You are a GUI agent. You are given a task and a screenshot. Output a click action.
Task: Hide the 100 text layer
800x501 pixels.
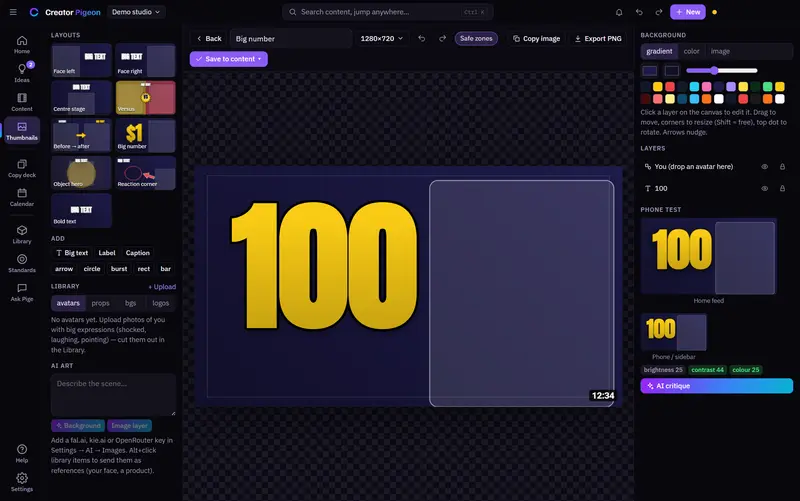click(764, 188)
